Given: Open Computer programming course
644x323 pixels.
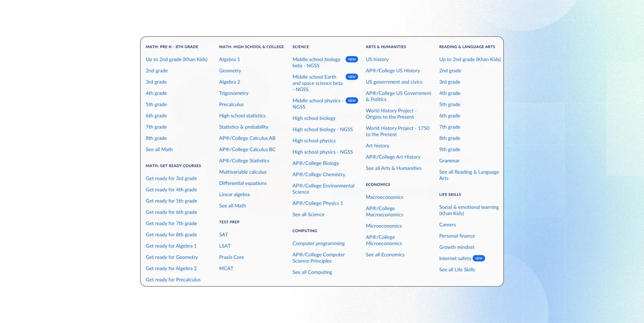Looking at the screenshot, I should 319,244.
